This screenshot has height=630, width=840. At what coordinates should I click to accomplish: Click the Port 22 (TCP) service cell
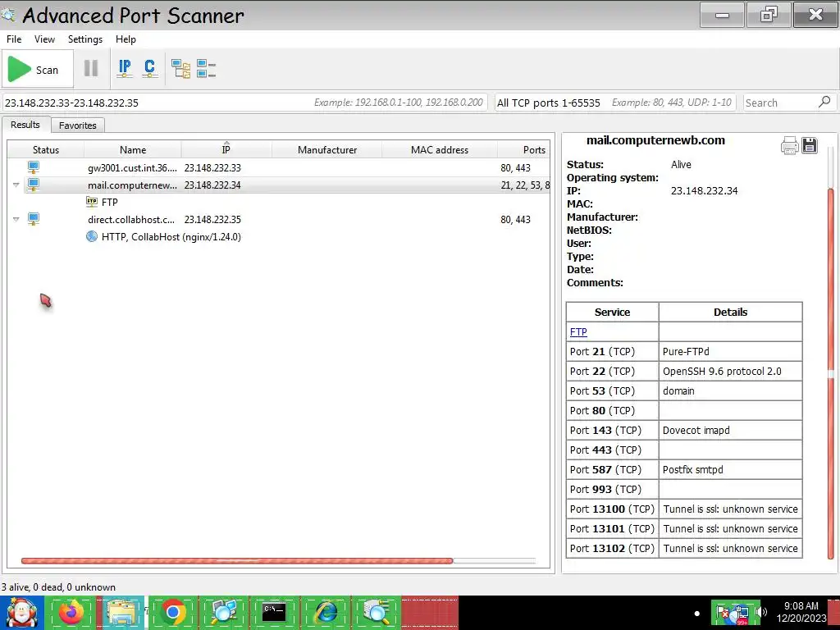coord(612,372)
